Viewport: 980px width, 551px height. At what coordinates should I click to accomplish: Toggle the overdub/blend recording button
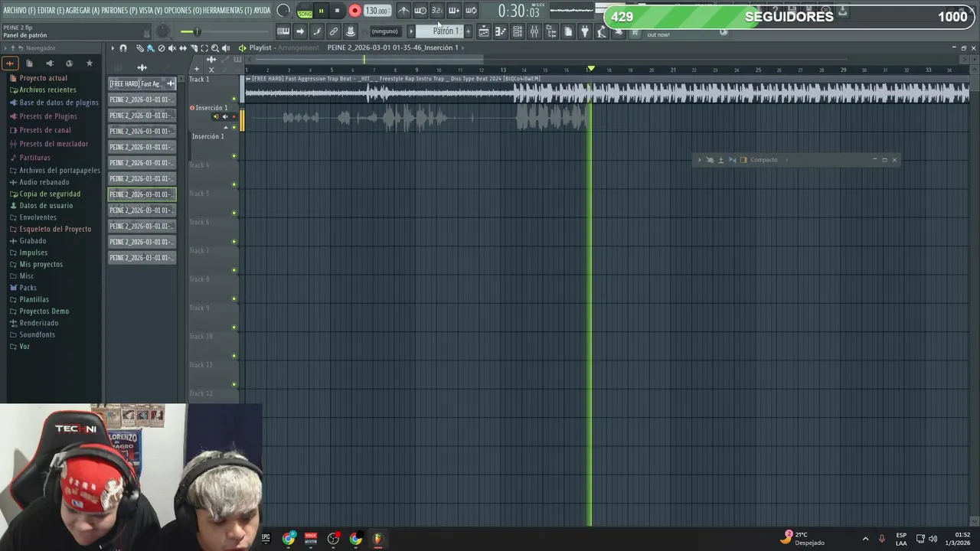pos(454,11)
